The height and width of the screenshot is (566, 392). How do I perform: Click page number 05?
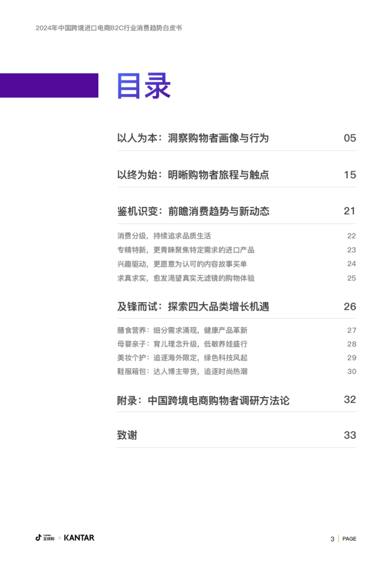click(350, 138)
